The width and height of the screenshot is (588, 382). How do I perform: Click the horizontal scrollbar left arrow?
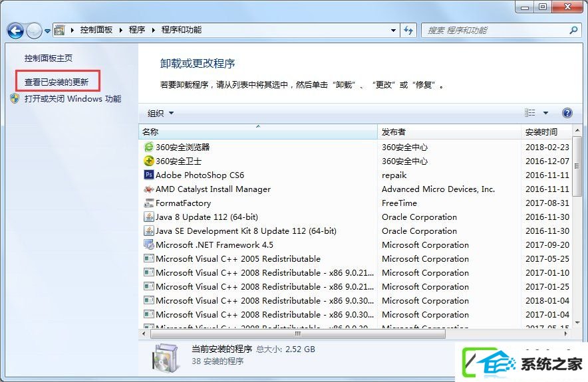144,334
